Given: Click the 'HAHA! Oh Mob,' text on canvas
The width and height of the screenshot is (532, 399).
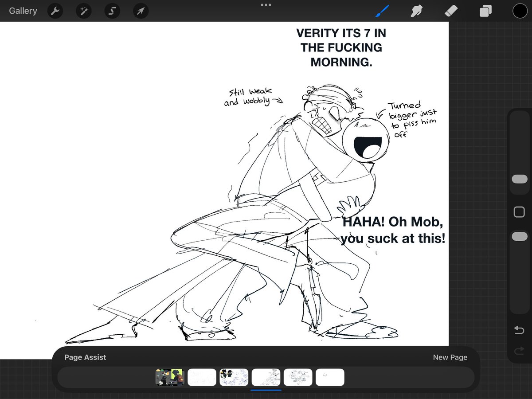Looking at the screenshot, I should point(393,222).
